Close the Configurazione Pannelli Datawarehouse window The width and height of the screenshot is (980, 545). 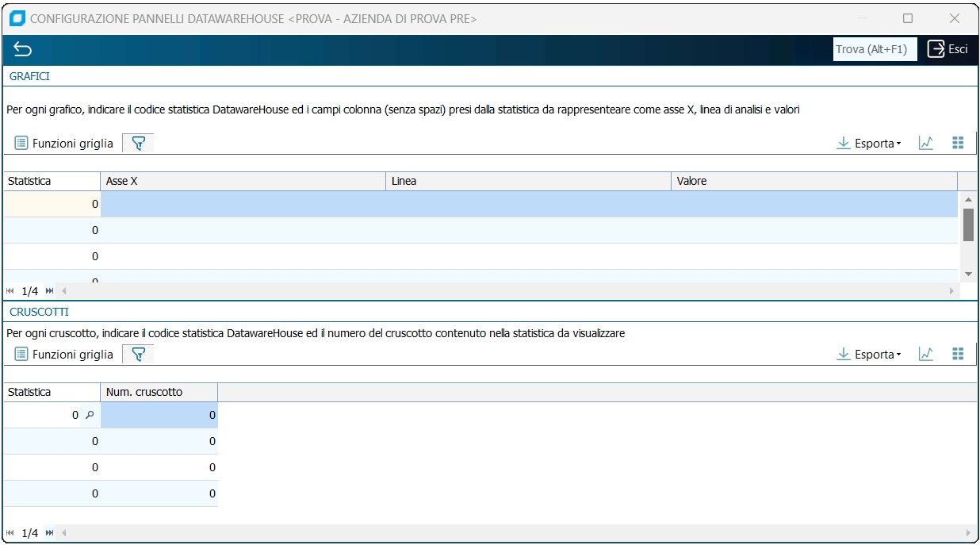(x=955, y=17)
